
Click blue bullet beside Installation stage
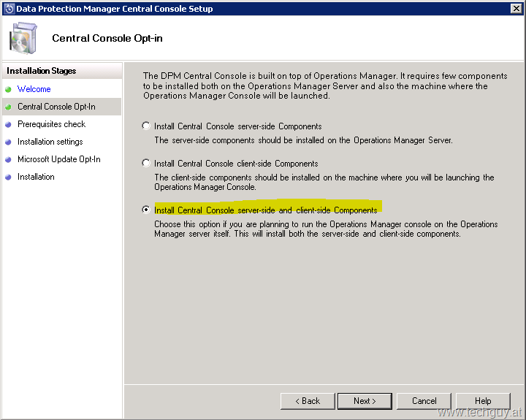pos(8,177)
